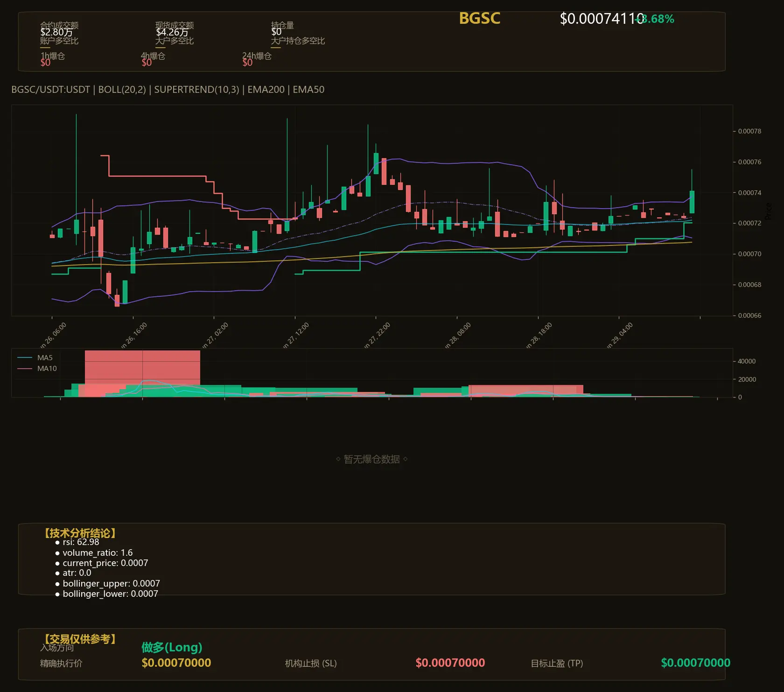Click the volume_ratio: 1.6 line
Viewport: 784px width, 692px height.
98,552
